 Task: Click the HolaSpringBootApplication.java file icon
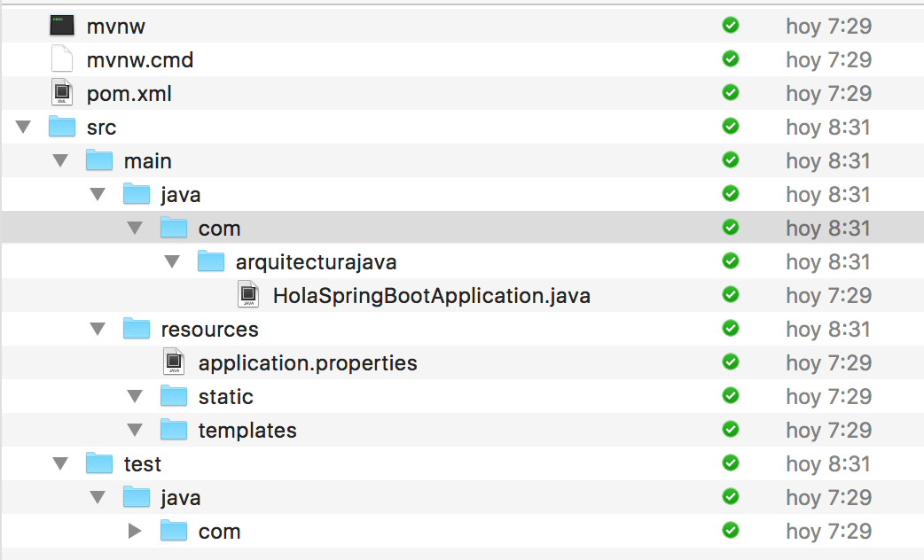click(247, 295)
